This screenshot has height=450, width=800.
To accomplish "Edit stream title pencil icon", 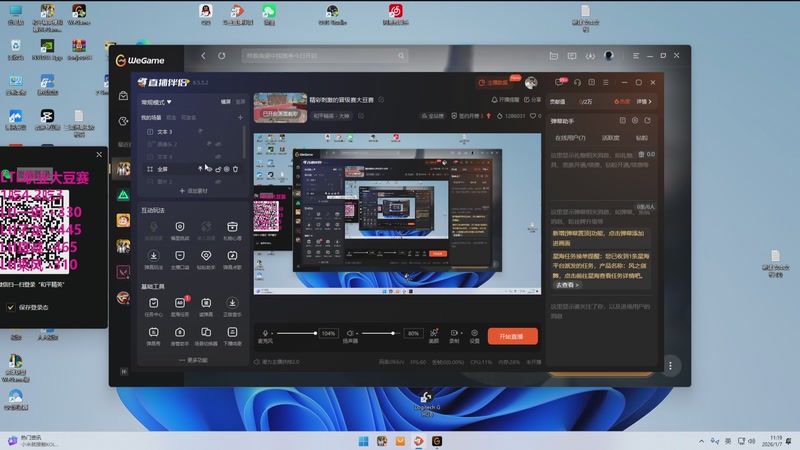I will pyautogui.click(x=381, y=99).
